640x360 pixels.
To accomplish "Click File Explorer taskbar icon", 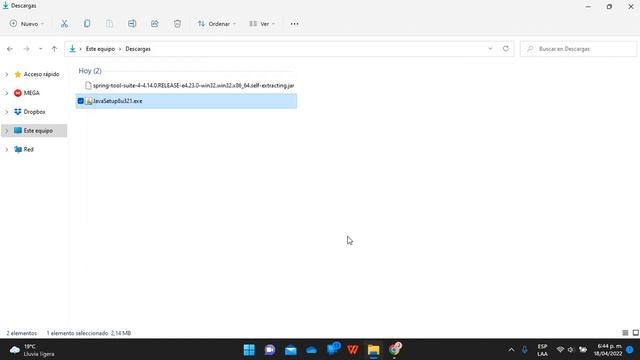I will pyautogui.click(x=373, y=350).
